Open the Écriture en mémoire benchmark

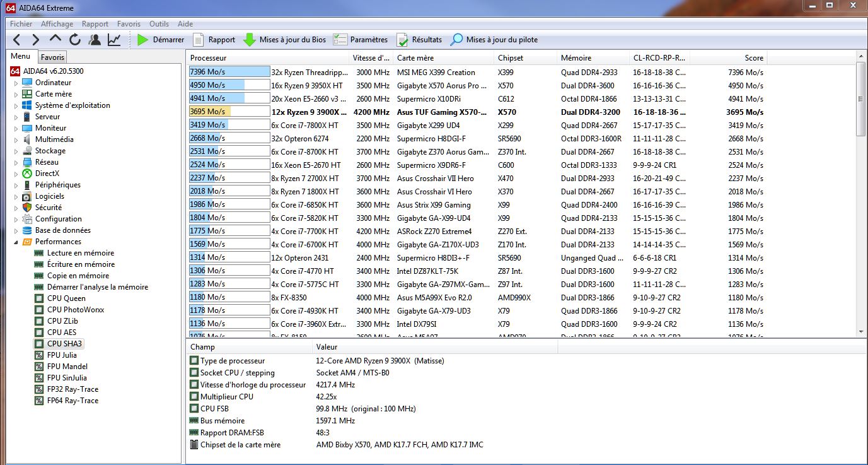(x=81, y=264)
